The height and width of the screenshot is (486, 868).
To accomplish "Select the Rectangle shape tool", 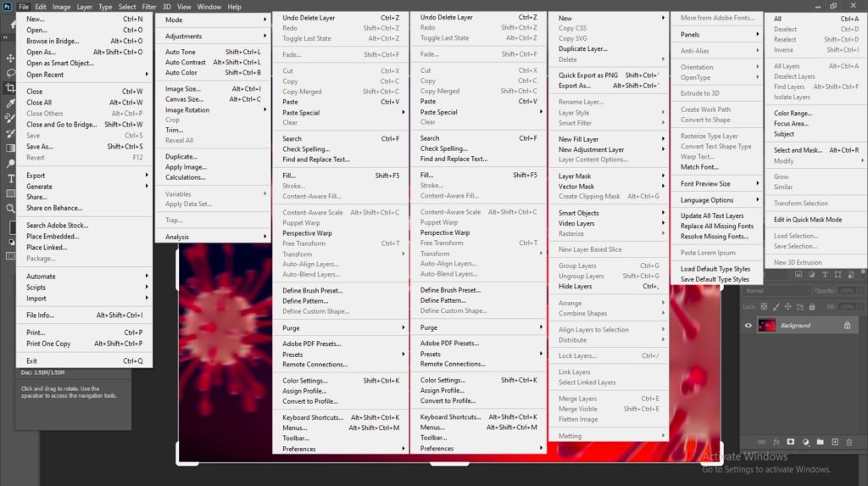I will [x=10, y=193].
